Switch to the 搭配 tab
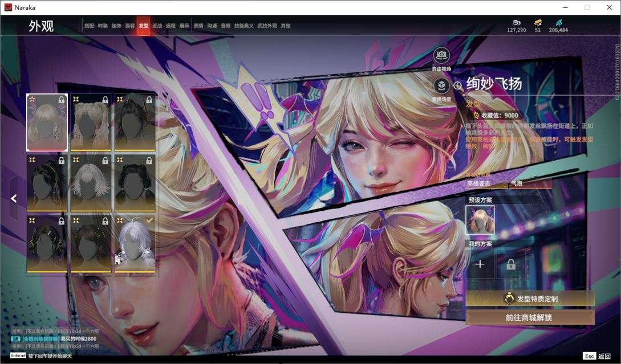Screen dimensions: 621x364 click(89, 26)
